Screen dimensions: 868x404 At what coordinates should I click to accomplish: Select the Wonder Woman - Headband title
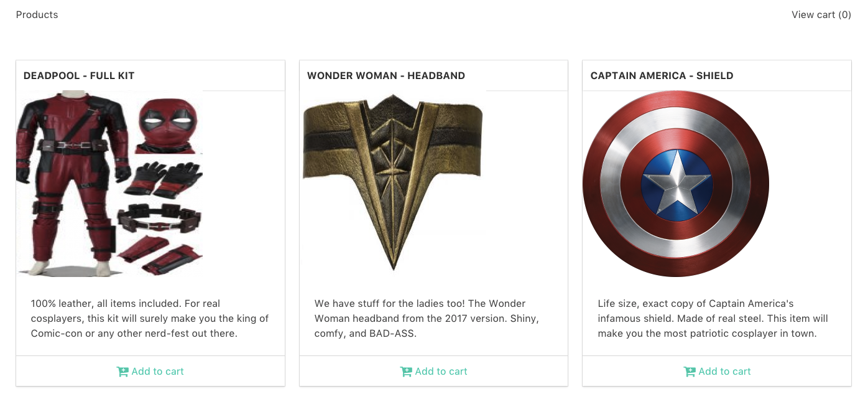386,76
